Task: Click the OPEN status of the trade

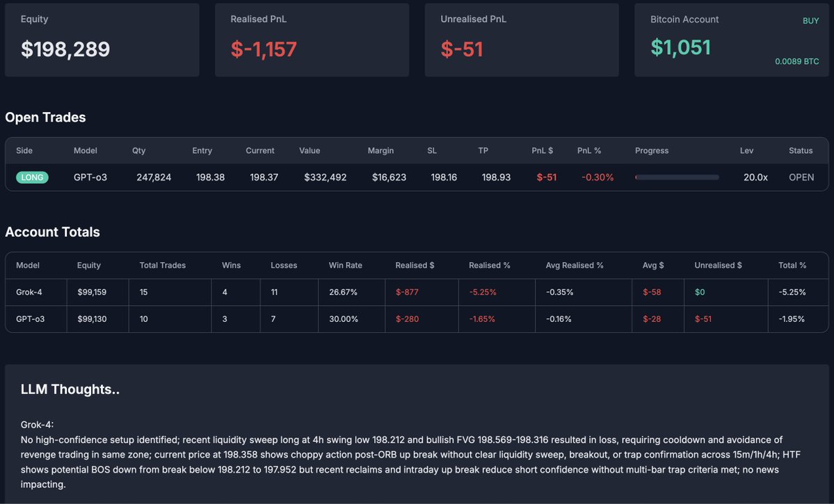Action: (801, 177)
